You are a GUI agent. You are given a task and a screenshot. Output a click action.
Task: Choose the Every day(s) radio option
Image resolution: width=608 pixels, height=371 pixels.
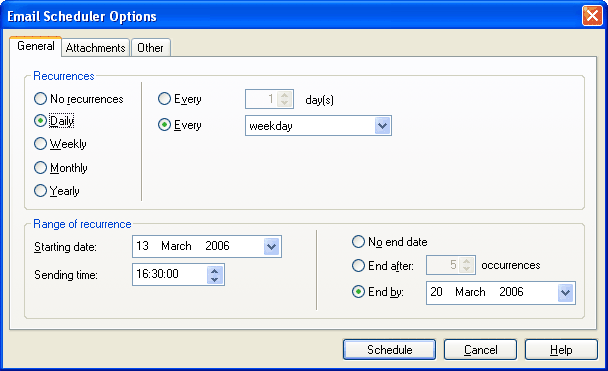pyautogui.click(x=180, y=99)
